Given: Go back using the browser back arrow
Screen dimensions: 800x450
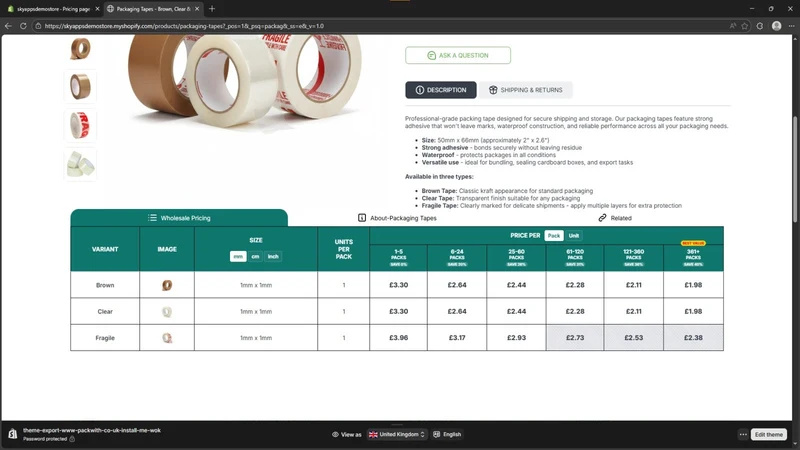Looking at the screenshot, I should click(8, 26).
